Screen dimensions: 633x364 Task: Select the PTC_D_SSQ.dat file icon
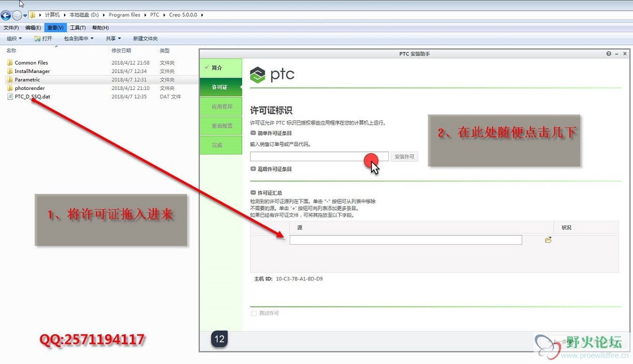(x=10, y=97)
